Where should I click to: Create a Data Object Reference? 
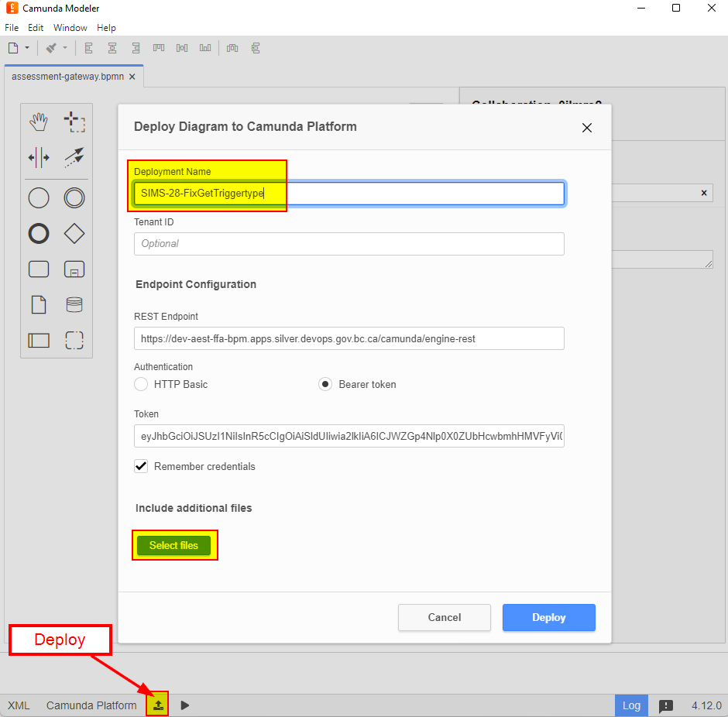(x=39, y=305)
